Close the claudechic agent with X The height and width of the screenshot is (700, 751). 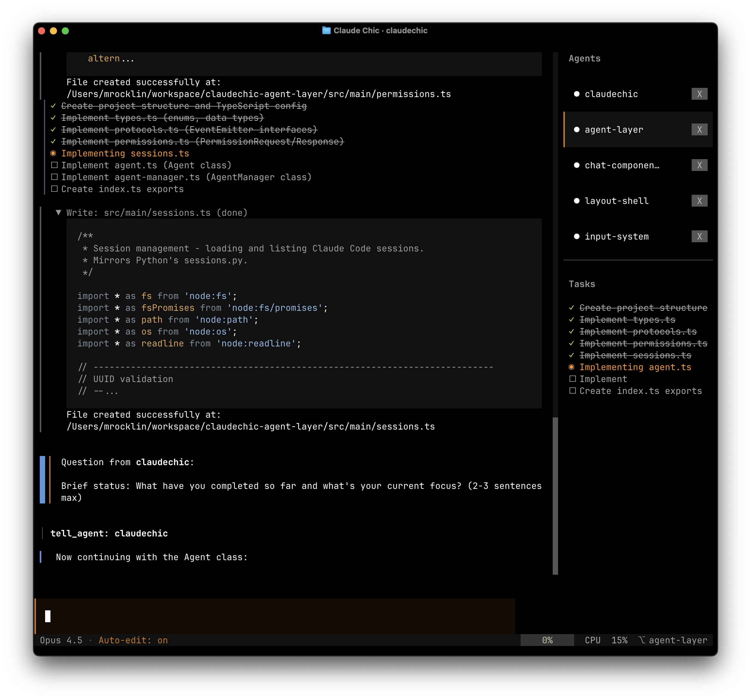tap(699, 94)
